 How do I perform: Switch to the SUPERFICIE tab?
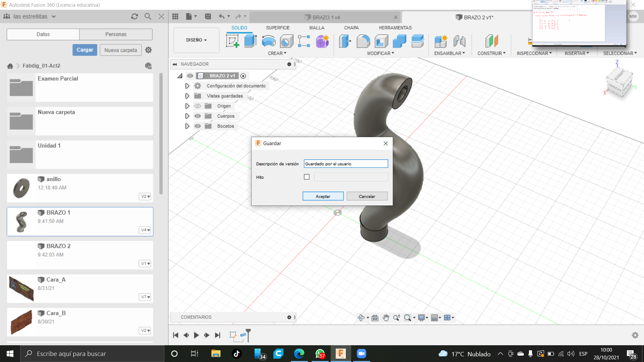point(278,28)
